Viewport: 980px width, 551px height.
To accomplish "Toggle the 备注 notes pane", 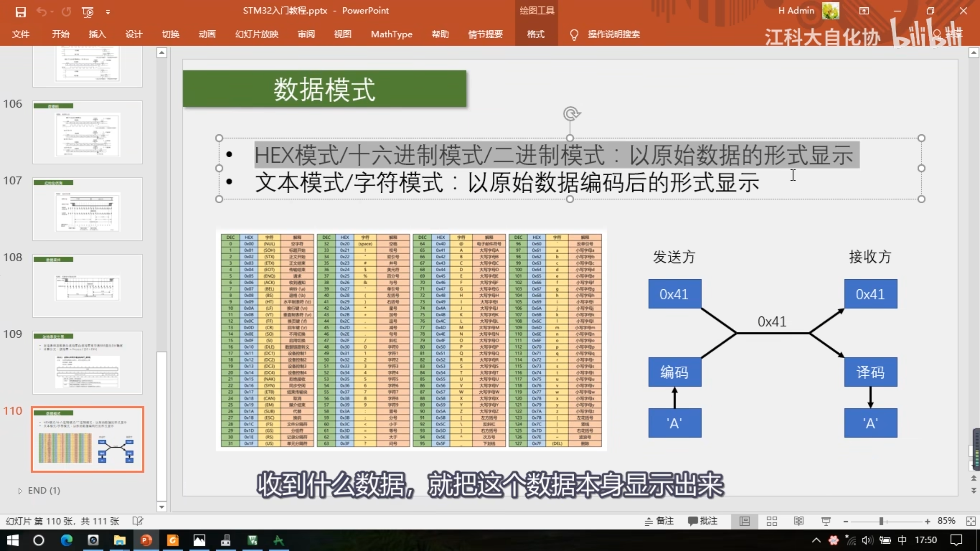I will click(x=659, y=521).
